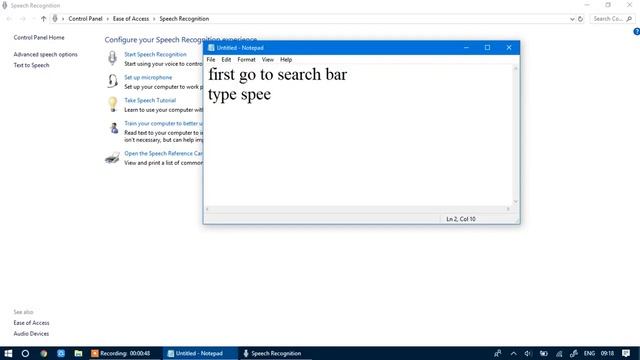Maximize the Notepad window
The height and width of the screenshot is (360, 640).
pyautogui.click(x=487, y=48)
